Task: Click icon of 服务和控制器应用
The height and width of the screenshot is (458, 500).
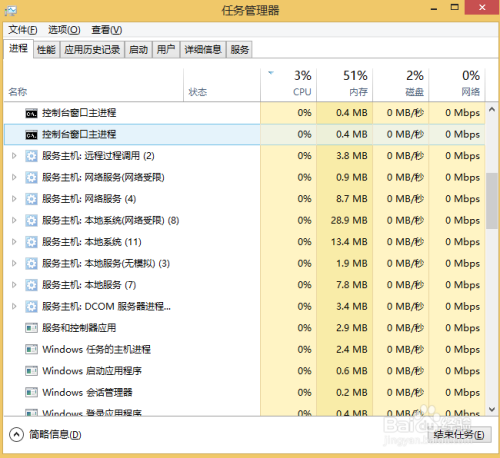Action: tap(31, 328)
